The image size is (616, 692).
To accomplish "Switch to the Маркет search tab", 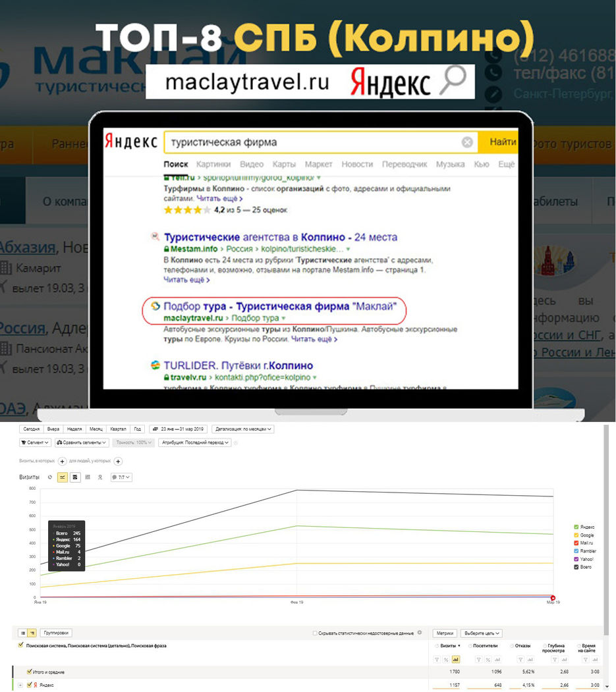I will pyautogui.click(x=318, y=164).
